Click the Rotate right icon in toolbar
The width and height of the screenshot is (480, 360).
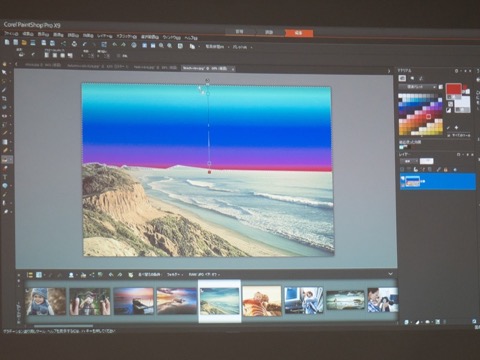click(x=123, y=45)
